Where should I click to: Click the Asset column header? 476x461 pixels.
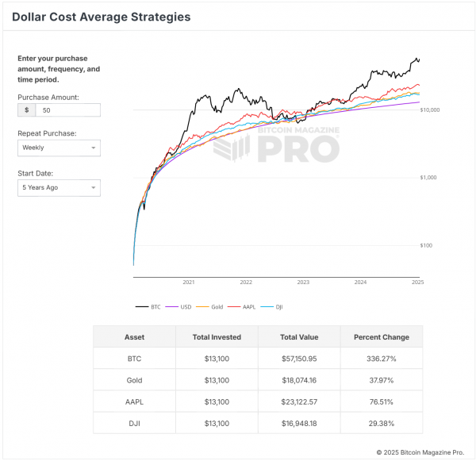tap(135, 336)
